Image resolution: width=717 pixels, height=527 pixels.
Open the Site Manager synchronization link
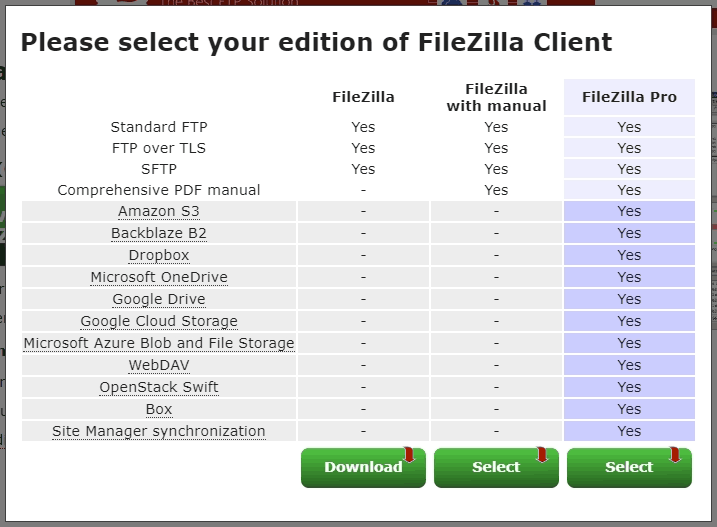tap(159, 431)
